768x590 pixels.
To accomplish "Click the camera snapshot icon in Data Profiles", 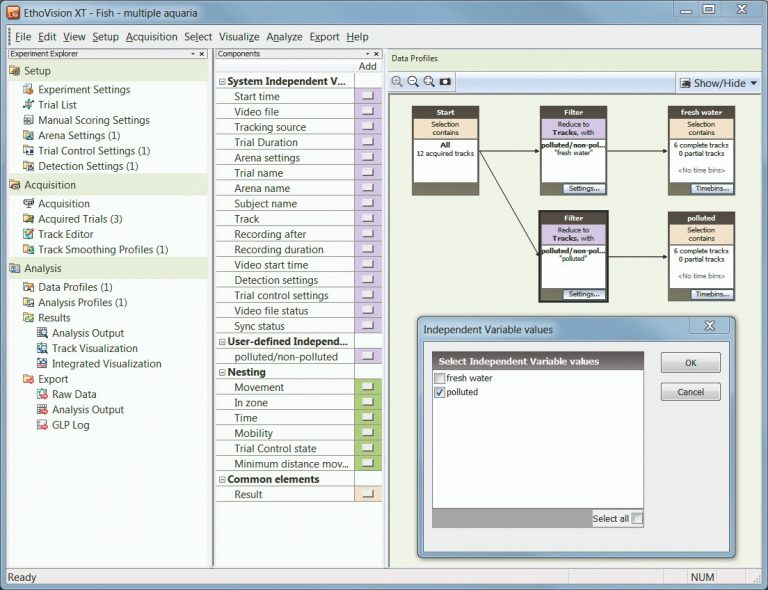I will 445,82.
